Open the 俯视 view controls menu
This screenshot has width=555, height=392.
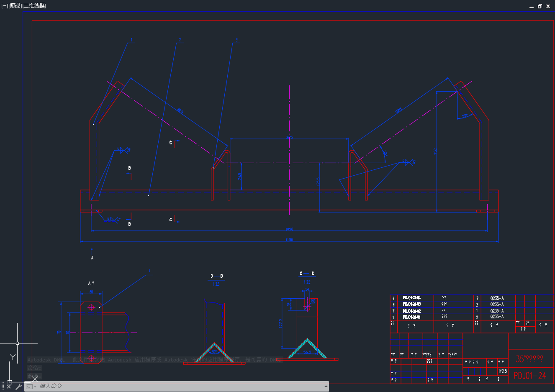[x=15, y=5]
